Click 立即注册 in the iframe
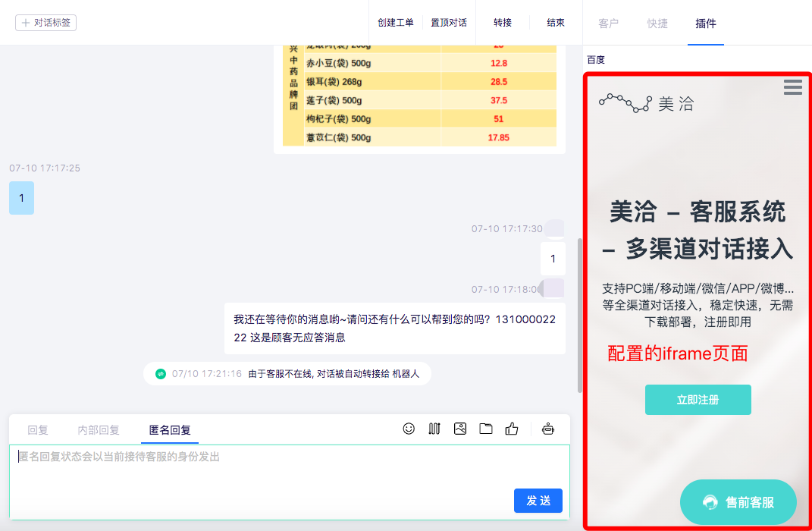 click(x=698, y=400)
